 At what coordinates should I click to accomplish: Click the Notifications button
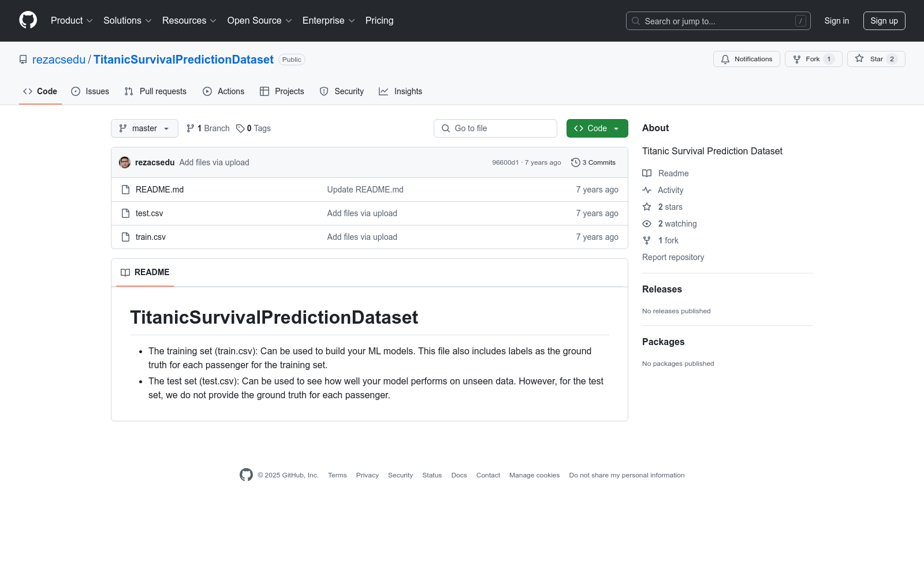pyautogui.click(x=747, y=59)
